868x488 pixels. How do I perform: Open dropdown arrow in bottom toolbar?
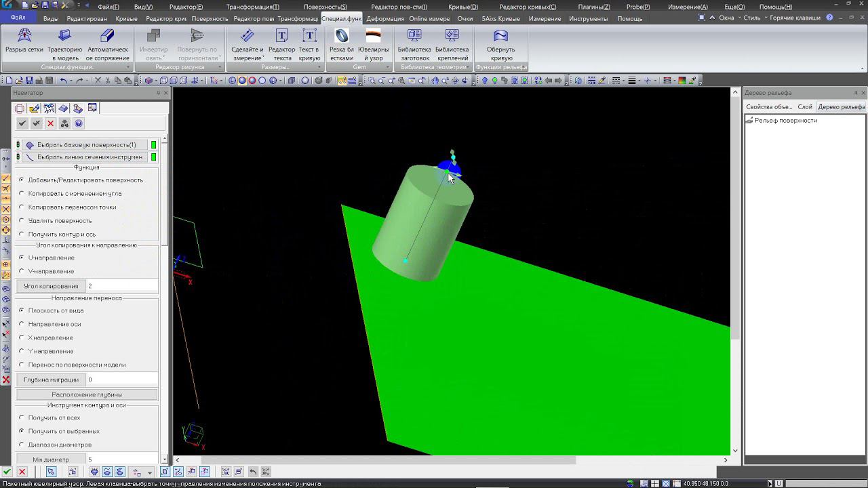point(150,472)
